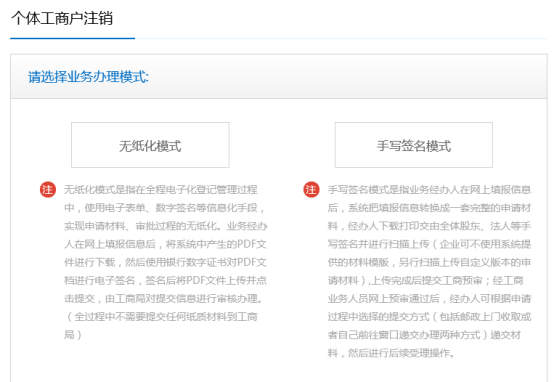Click the red 注 icon beside 无纸化模式 description
This screenshot has height=382, width=554.
click(48, 190)
